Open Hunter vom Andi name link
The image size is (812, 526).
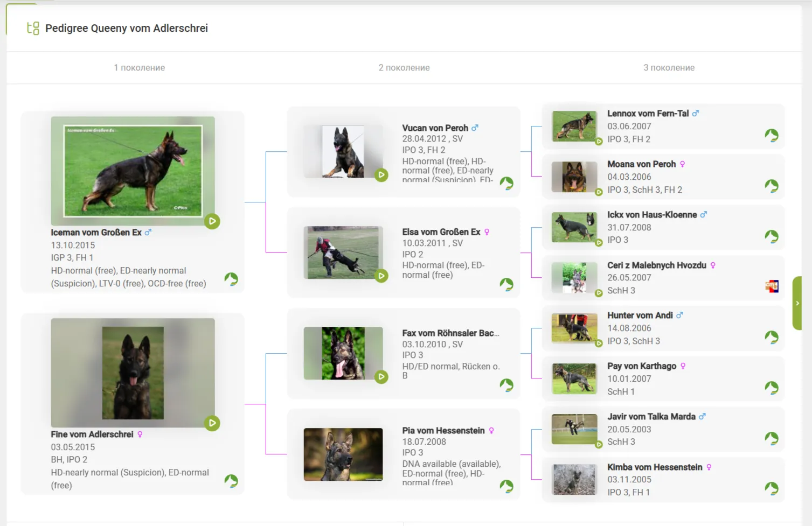click(640, 315)
